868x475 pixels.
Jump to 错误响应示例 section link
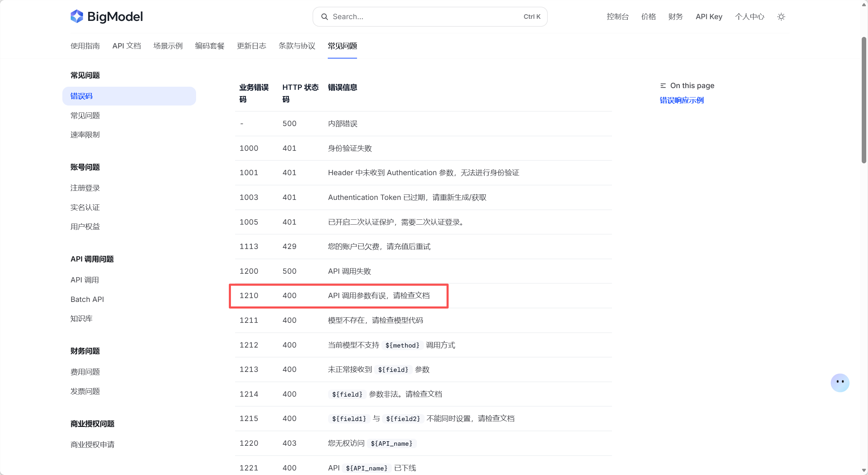682,100
